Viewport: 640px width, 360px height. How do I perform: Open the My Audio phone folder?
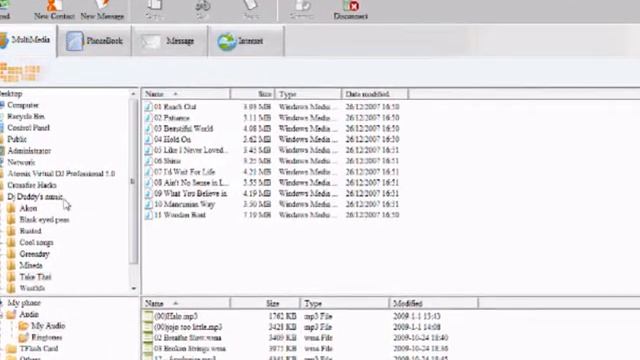48,326
